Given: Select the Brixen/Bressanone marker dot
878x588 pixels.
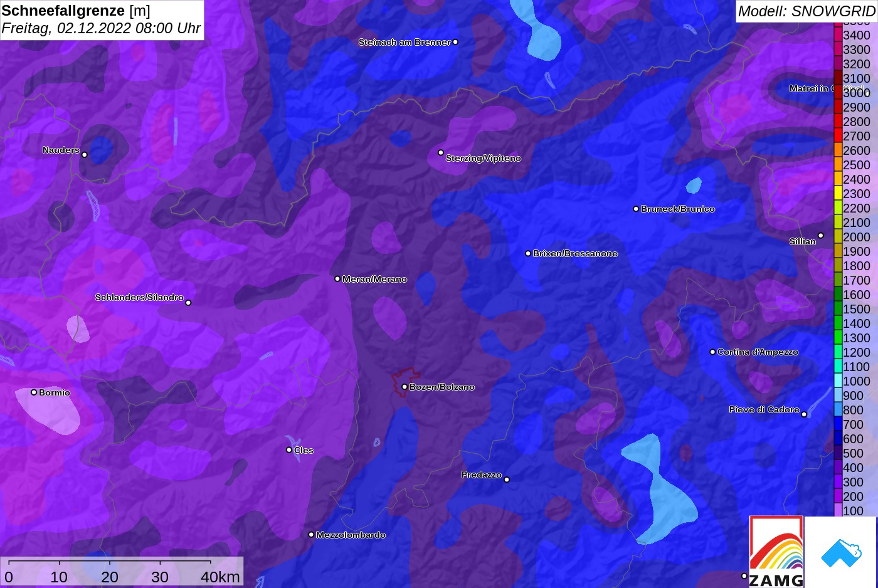Looking at the screenshot, I should click(528, 253).
